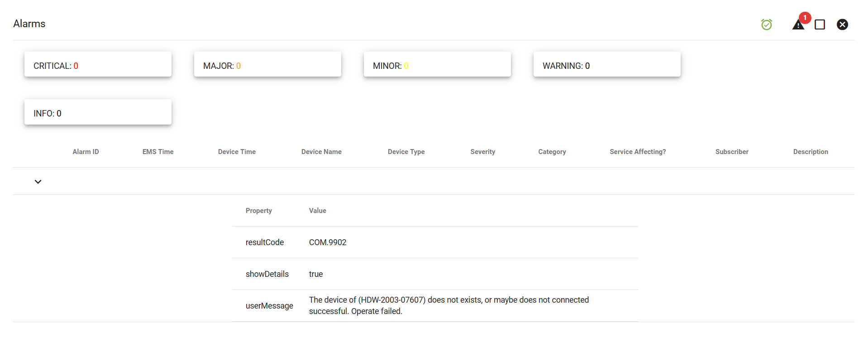Click the red badge showing 1
868x343 pixels.
click(805, 18)
